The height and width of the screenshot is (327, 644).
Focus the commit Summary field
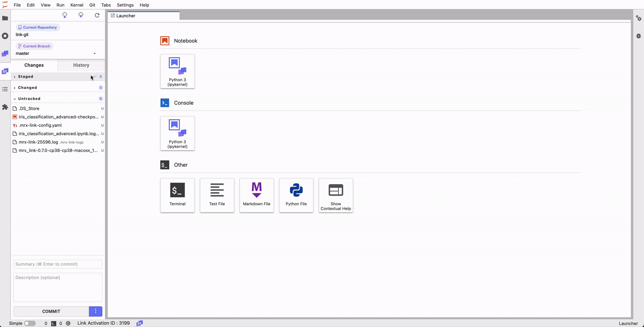[x=58, y=264]
